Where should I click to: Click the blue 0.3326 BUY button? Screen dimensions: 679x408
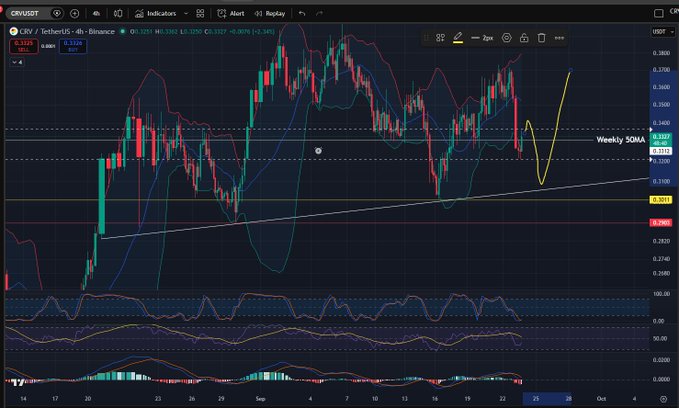[73, 46]
